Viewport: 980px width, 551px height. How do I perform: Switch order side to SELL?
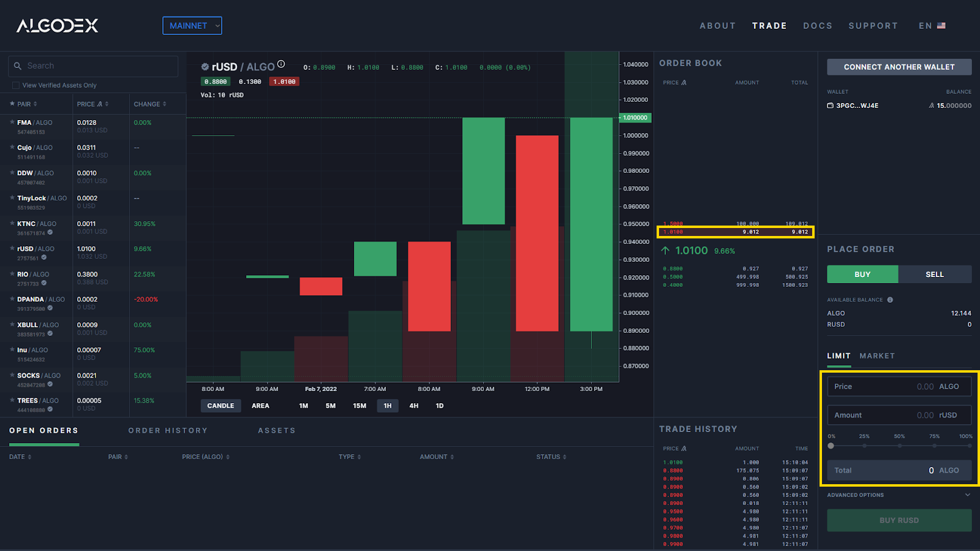tap(934, 275)
